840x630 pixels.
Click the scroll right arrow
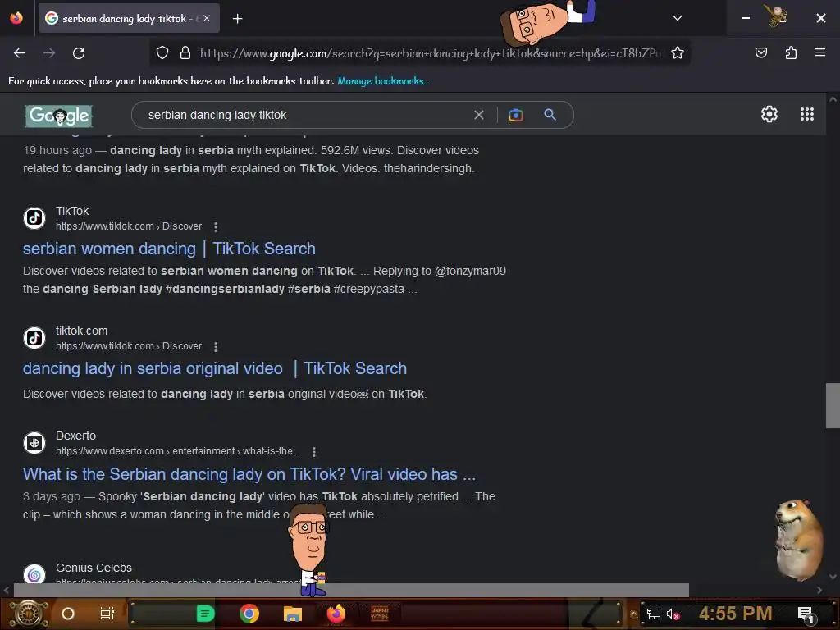(819, 590)
